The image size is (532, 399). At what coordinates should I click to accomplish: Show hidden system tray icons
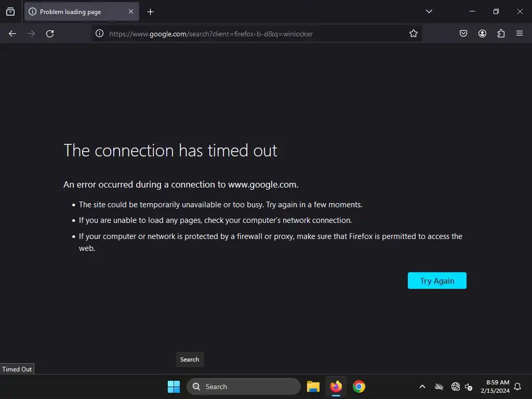422,387
